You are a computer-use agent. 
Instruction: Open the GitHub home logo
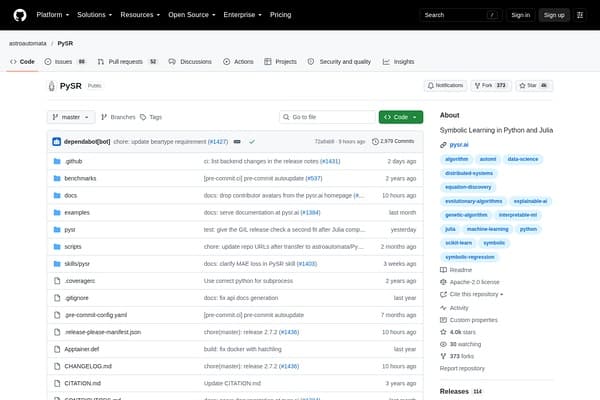tap(20, 15)
